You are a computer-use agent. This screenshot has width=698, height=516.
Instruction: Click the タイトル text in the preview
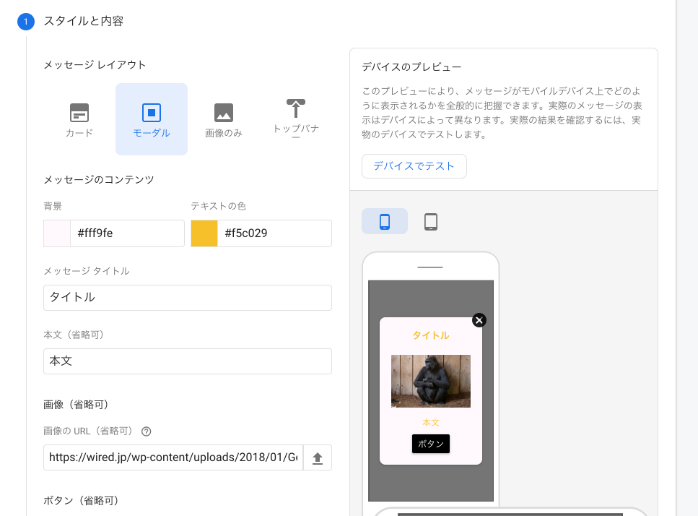coord(430,335)
